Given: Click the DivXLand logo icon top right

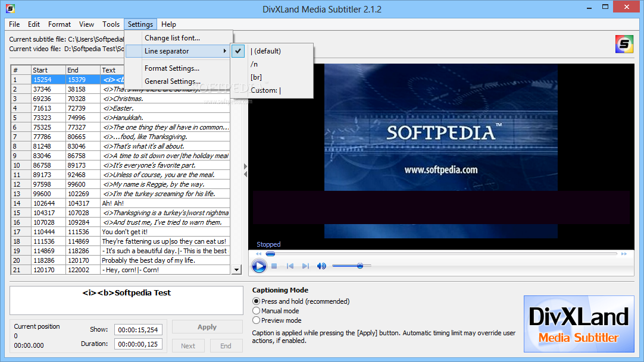Looking at the screenshot, I should 624,44.
